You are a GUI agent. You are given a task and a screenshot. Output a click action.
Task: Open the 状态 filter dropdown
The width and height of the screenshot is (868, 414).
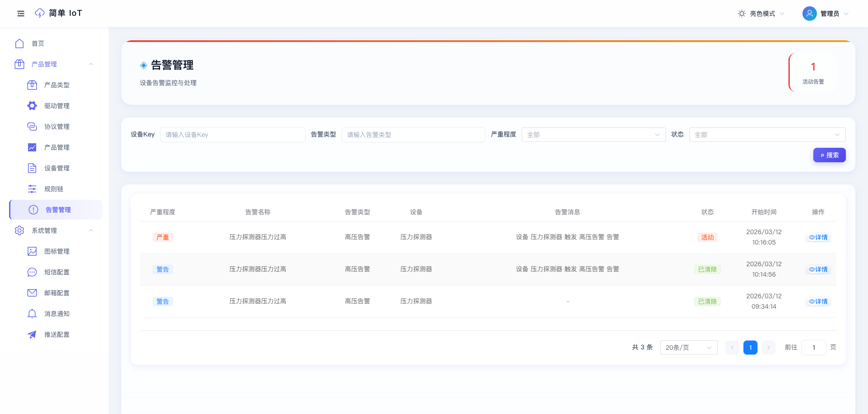(767, 135)
